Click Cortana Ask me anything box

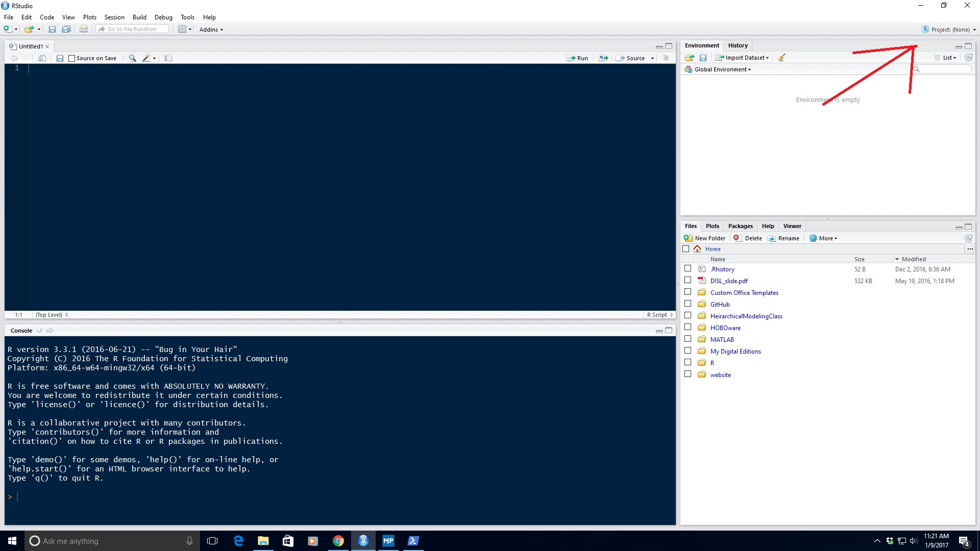coord(112,541)
